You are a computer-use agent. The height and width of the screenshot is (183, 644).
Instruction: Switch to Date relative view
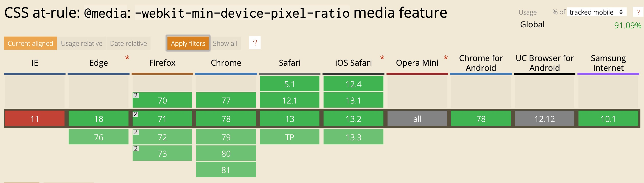click(128, 43)
